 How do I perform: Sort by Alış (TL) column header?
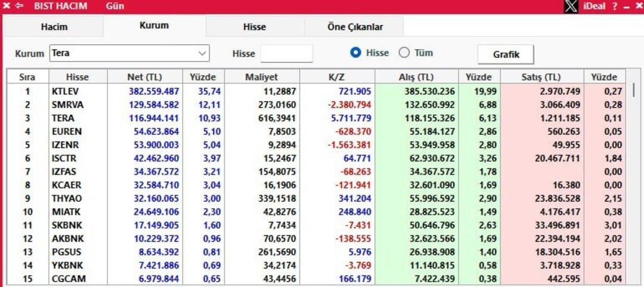(416, 77)
